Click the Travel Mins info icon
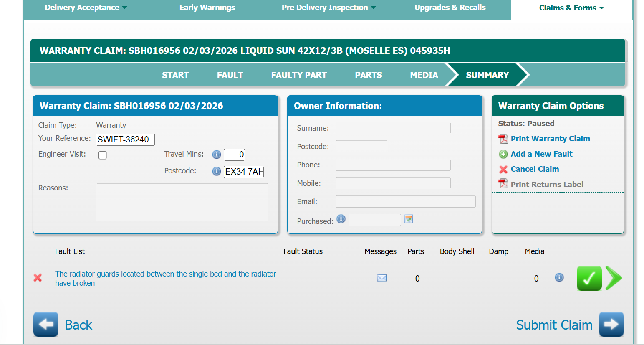The width and height of the screenshot is (644, 345). point(216,155)
